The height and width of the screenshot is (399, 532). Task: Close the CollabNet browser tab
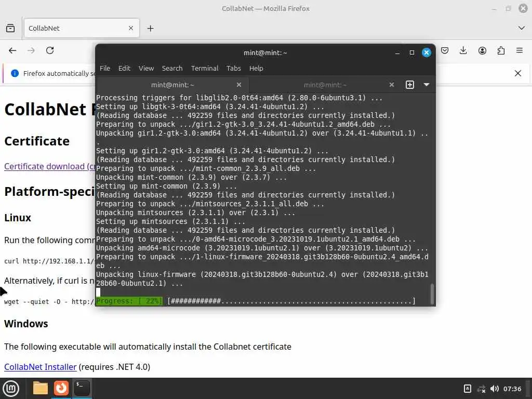(x=131, y=28)
